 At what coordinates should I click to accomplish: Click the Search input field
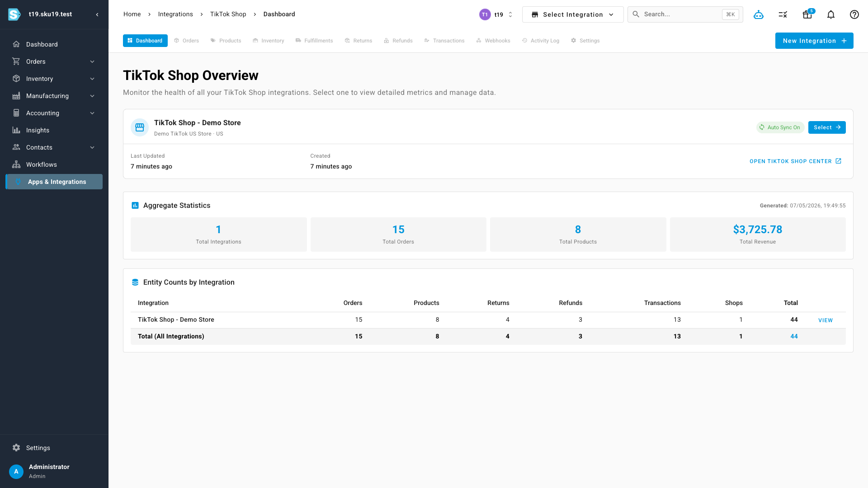tap(685, 14)
